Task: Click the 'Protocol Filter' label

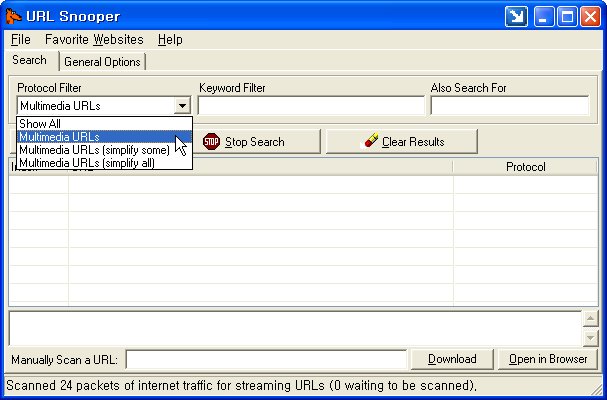Action: click(x=49, y=88)
